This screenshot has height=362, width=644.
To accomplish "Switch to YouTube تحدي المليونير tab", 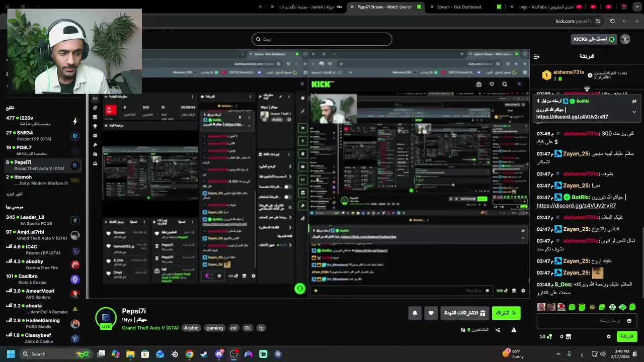I will 546,7.
